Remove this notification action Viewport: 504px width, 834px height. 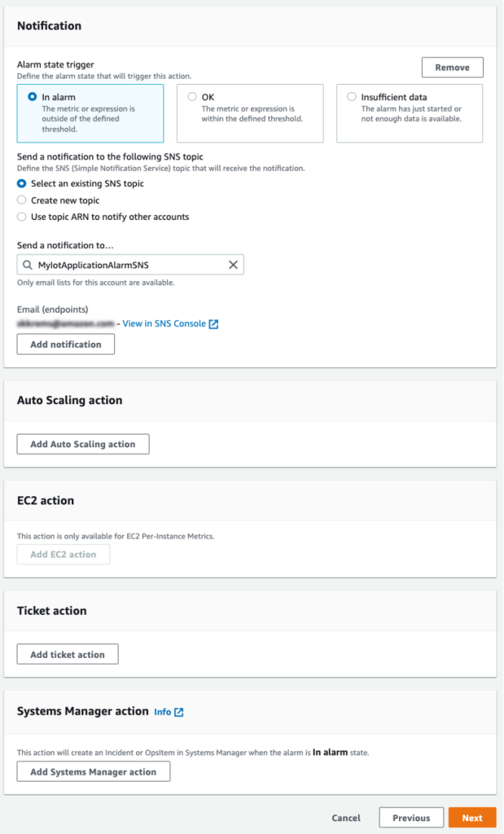click(452, 67)
